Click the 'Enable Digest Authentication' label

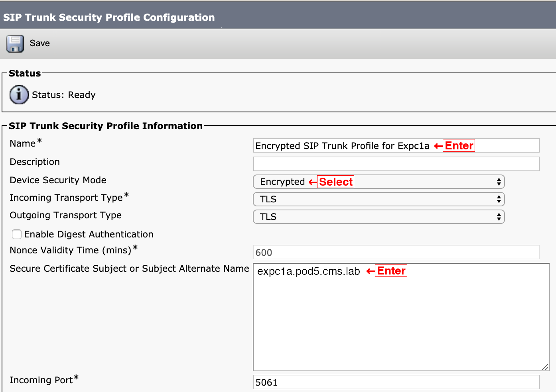point(89,234)
